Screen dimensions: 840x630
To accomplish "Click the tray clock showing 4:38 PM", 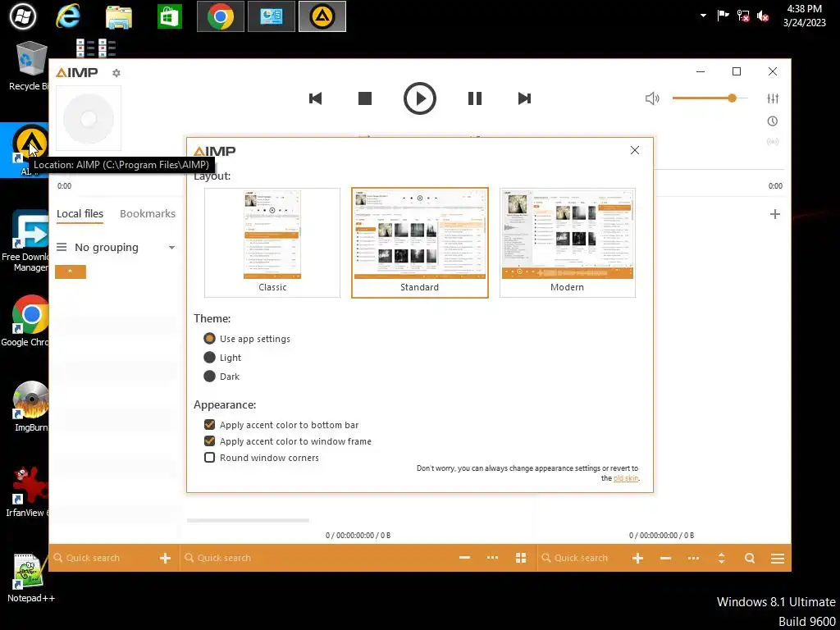I will tap(804, 16).
